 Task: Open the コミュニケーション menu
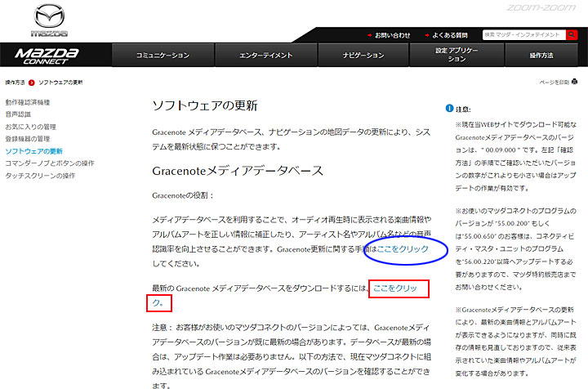pyautogui.click(x=163, y=55)
